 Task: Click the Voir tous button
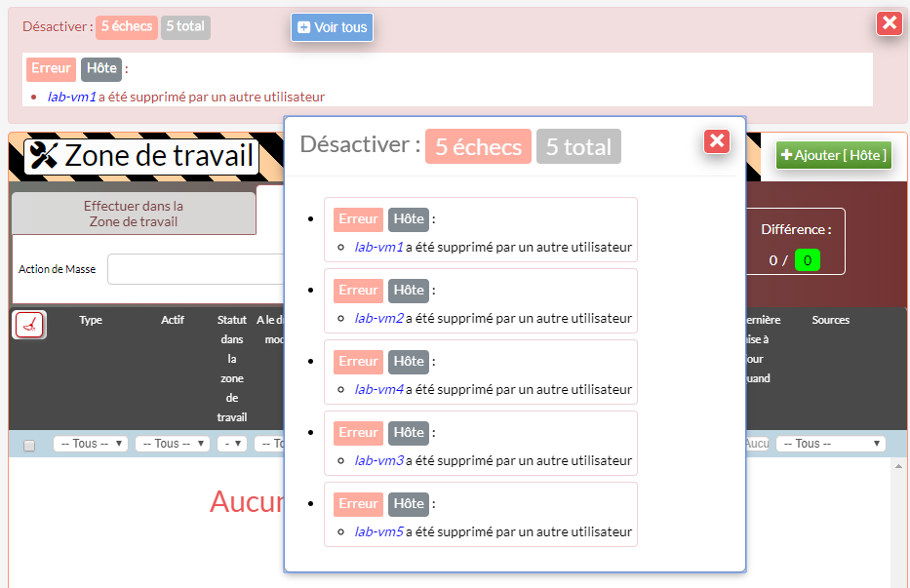pyautogui.click(x=332, y=27)
